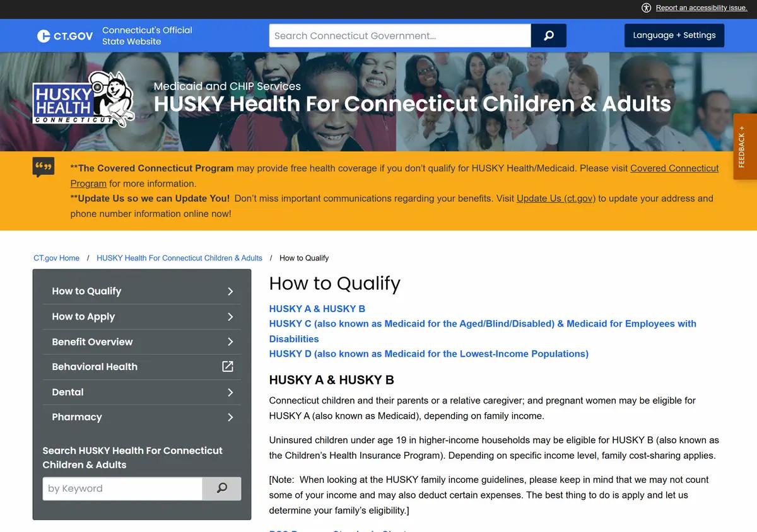Click the accessibility person icon
757x532 pixels.
tap(647, 8)
